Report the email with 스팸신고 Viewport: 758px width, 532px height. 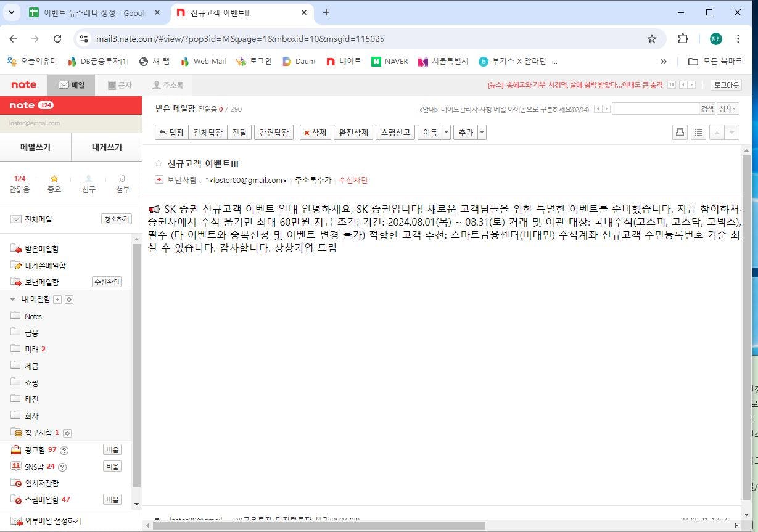point(395,133)
